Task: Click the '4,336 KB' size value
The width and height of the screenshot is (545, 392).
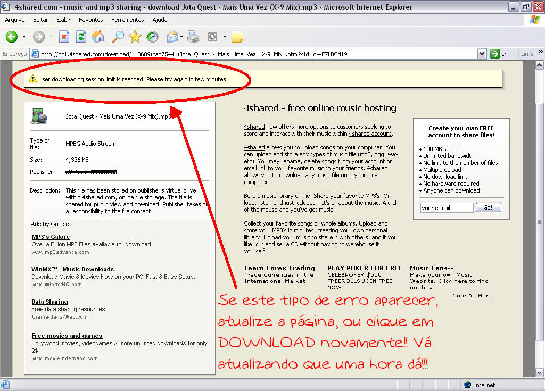Action: pos(77,160)
